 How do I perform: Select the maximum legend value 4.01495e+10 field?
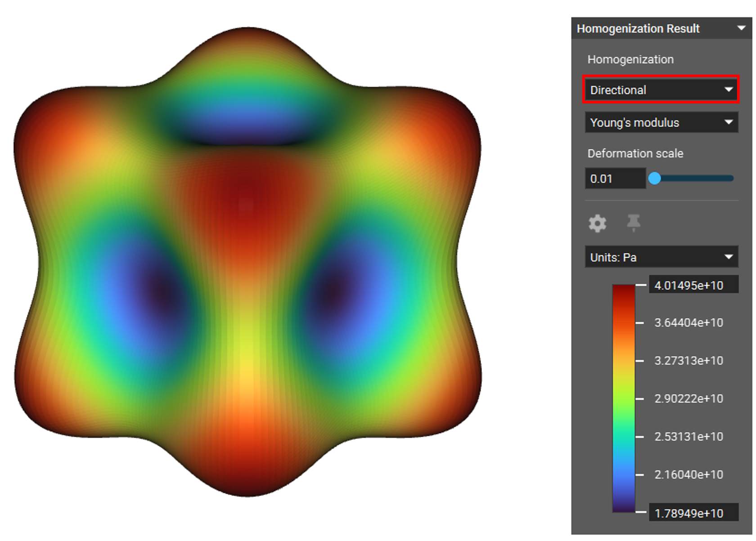point(693,285)
